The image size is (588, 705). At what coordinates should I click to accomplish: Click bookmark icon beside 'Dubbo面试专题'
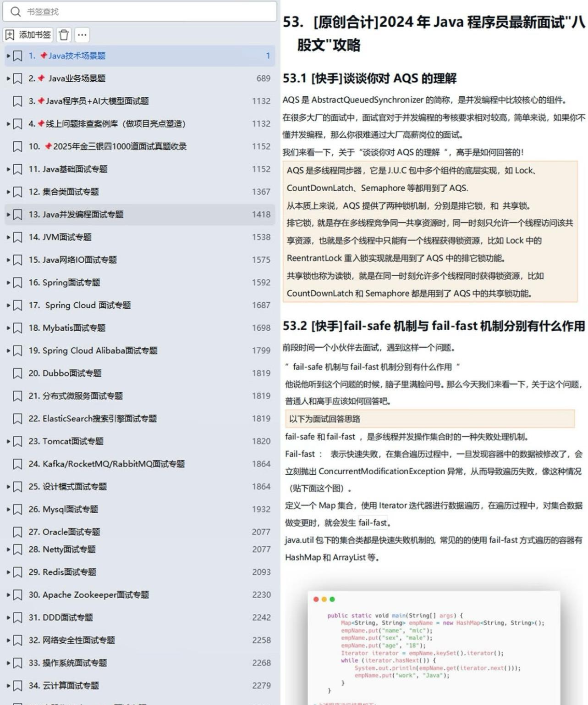pos(17,373)
